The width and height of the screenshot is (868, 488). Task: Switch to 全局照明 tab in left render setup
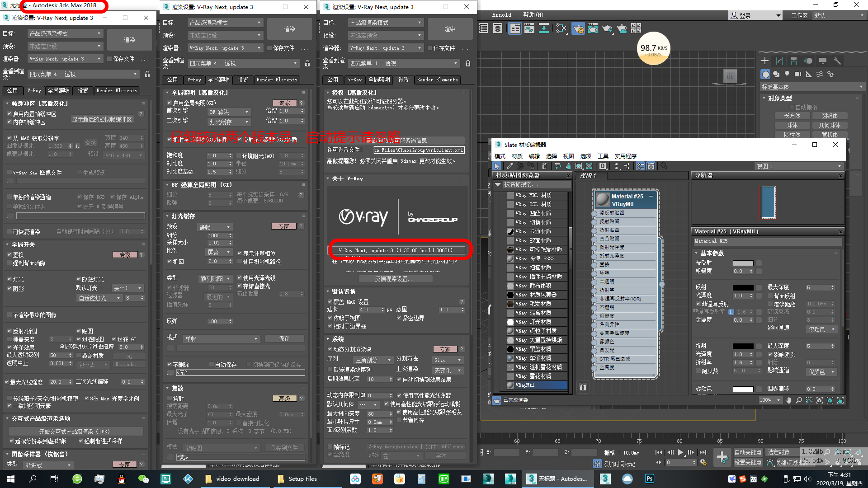tap(58, 90)
